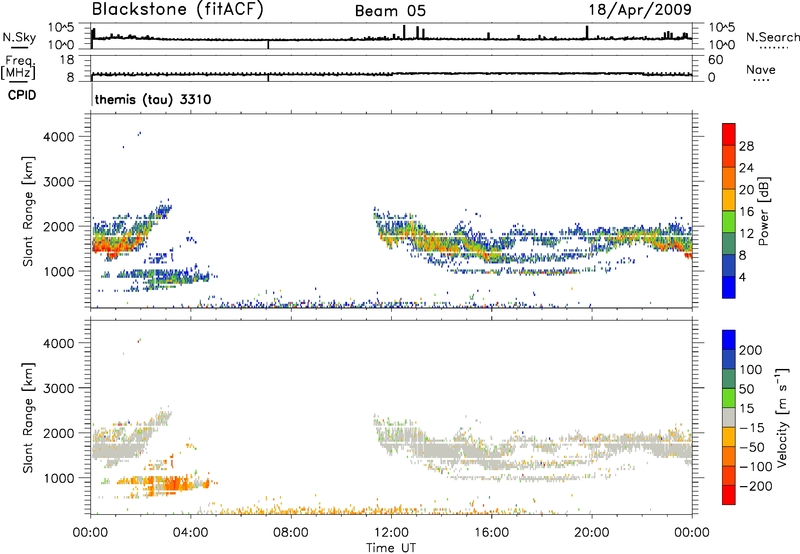Select the yellow-orange 16–20 dB power segment

[x=729, y=200]
